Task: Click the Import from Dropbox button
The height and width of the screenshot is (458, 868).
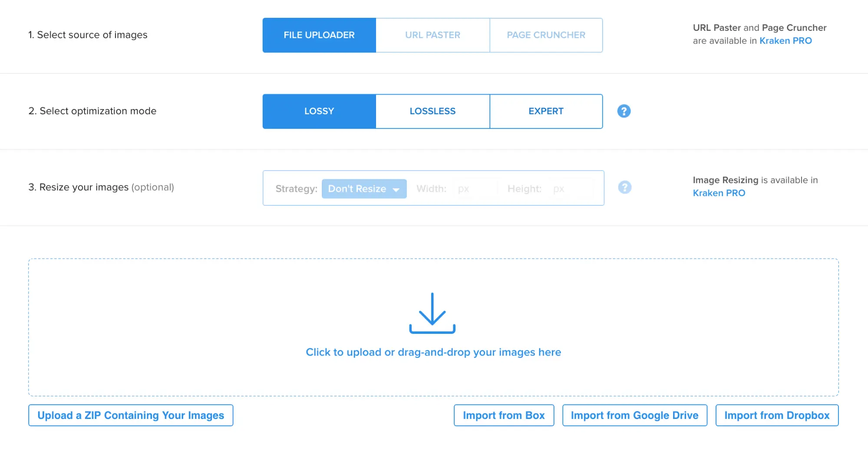Action: point(777,415)
